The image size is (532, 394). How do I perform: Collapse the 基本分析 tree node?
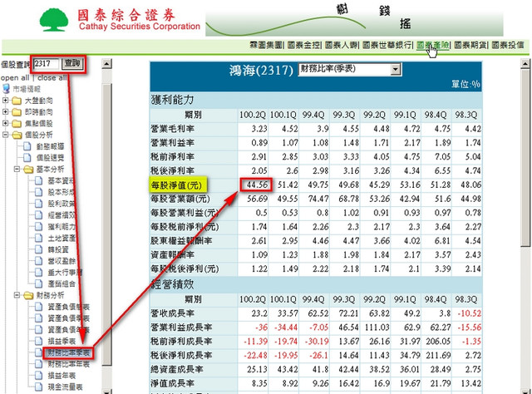click(x=17, y=169)
